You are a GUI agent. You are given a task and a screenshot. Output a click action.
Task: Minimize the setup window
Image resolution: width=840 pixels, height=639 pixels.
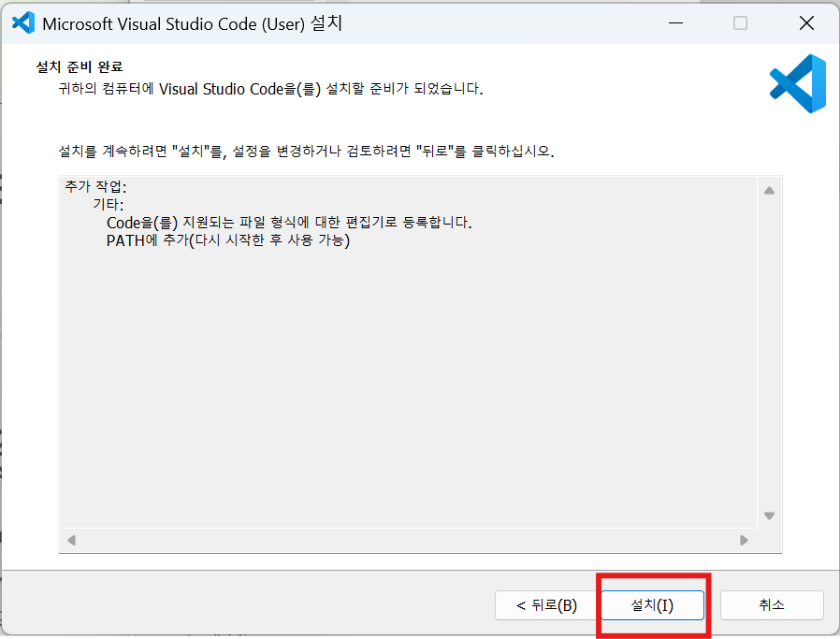(x=675, y=23)
